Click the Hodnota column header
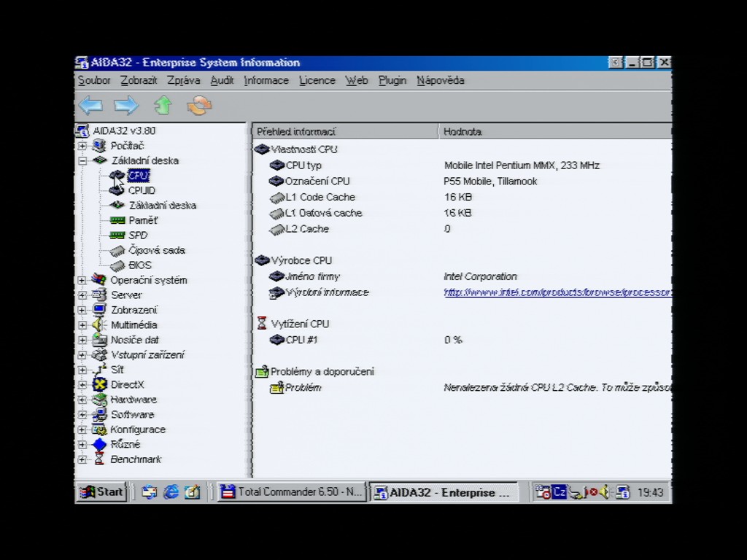This screenshot has height=560, width=747. [555, 131]
